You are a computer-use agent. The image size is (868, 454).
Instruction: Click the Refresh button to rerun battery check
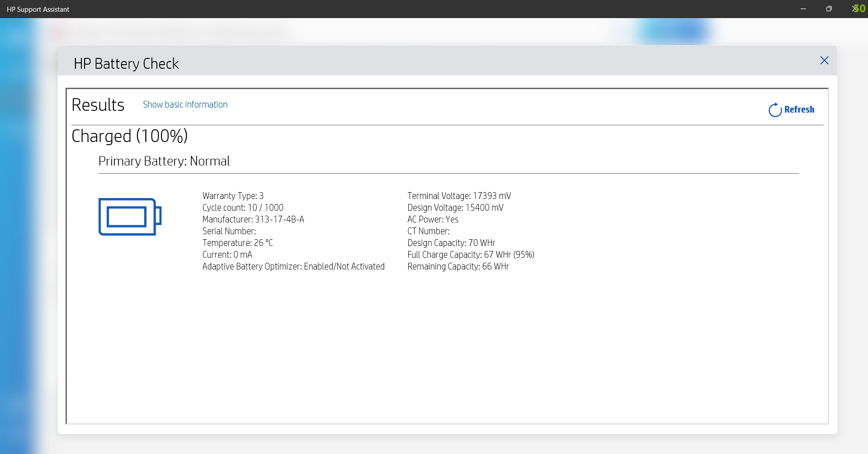[x=791, y=109]
